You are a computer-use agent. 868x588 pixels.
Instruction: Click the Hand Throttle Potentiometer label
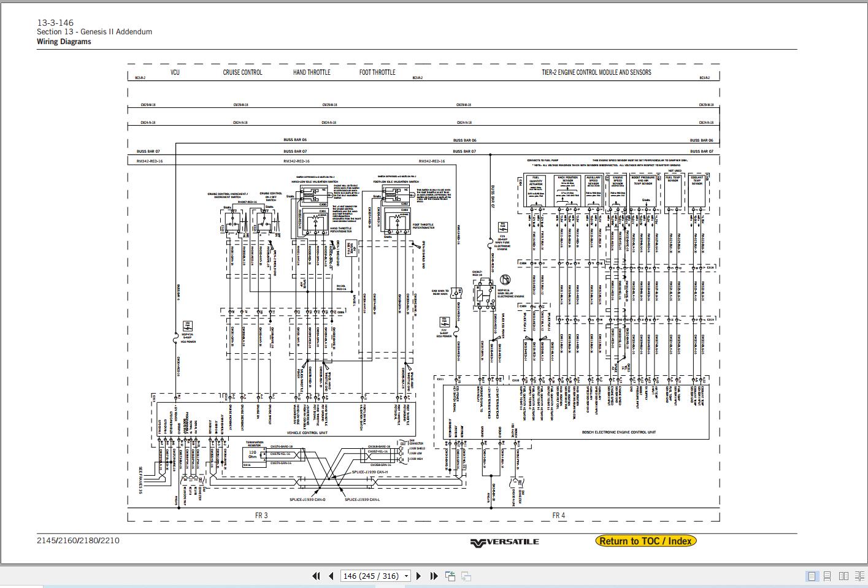tap(341, 230)
